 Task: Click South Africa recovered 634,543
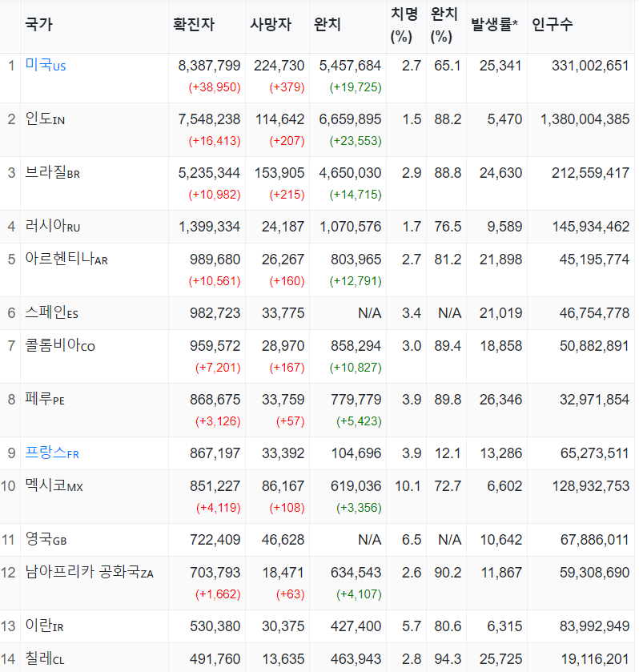pos(356,573)
